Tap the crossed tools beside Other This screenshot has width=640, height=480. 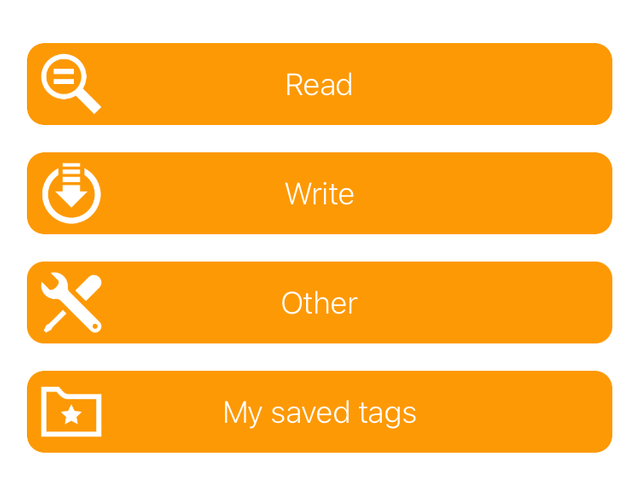[71, 303]
